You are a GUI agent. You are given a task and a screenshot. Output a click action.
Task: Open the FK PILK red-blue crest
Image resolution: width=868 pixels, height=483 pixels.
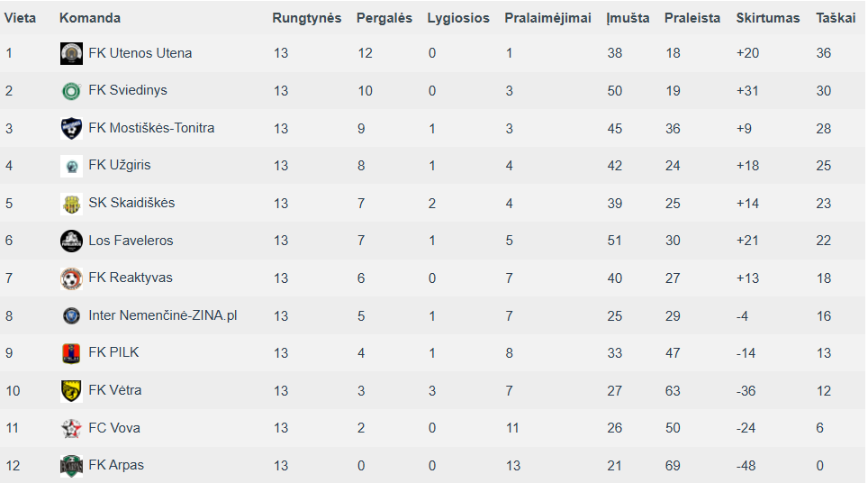[x=71, y=353]
